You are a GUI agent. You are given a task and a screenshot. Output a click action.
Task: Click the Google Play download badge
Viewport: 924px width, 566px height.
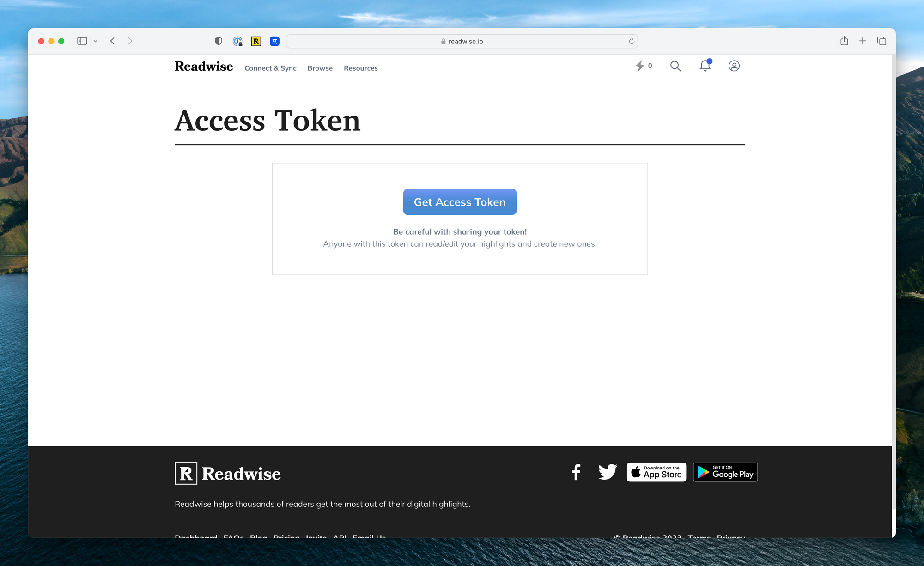pos(725,472)
